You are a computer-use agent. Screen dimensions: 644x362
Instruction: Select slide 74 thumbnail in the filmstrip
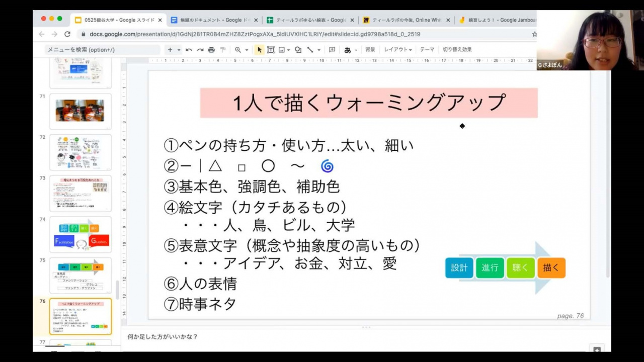pyautogui.click(x=80, y=235)
